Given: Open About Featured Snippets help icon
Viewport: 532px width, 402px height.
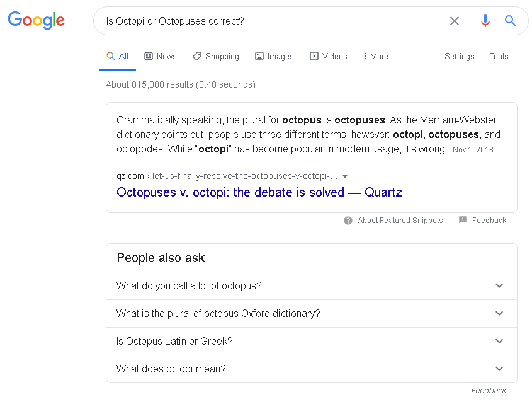Looking at the screenshot, I should click(348, 221).
